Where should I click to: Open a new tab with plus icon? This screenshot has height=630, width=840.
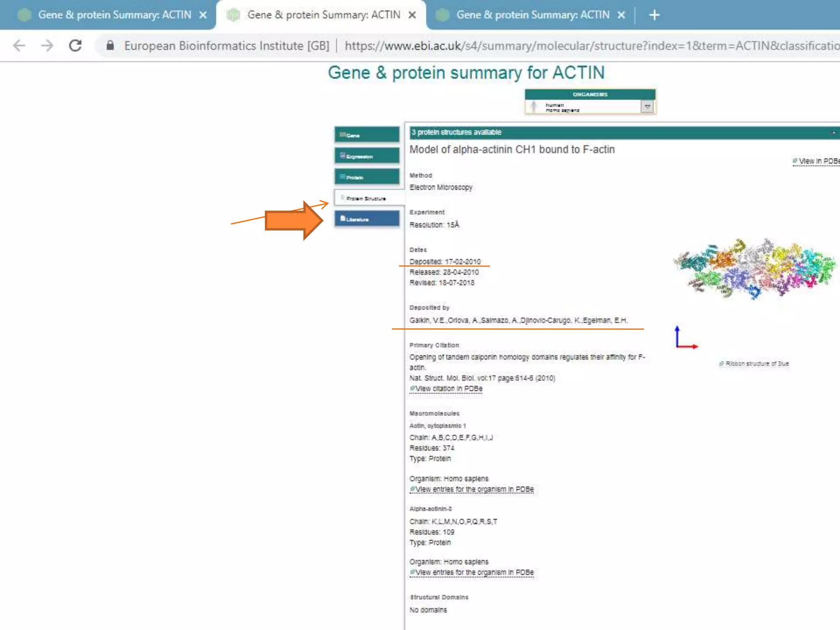click(654, 15)
